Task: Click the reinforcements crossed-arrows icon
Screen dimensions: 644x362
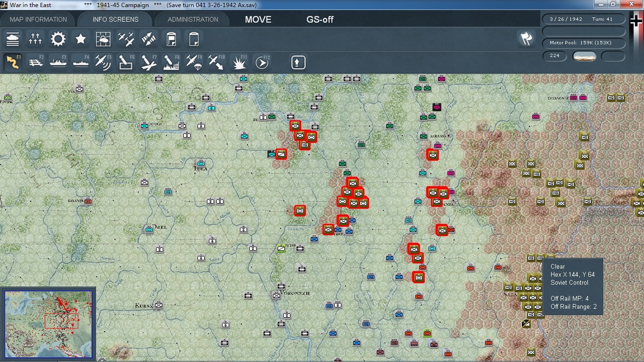Action: (x=149, y=39)
